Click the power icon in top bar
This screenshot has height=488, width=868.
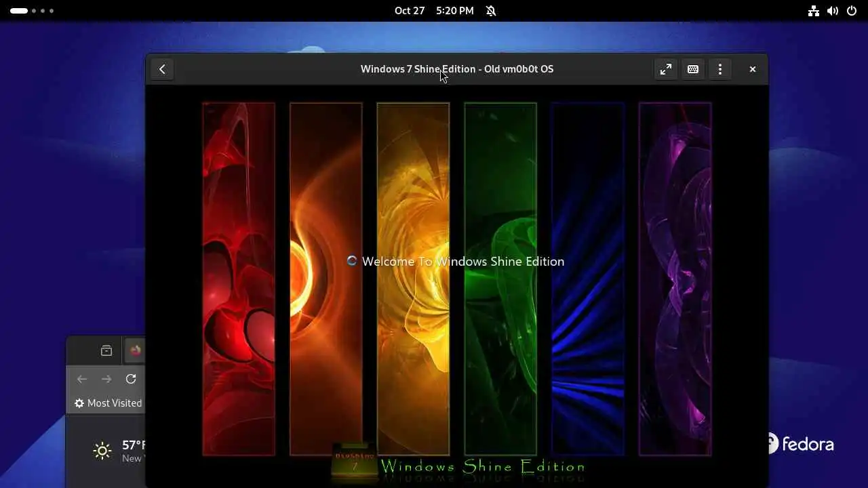click(x=852, y=11)
